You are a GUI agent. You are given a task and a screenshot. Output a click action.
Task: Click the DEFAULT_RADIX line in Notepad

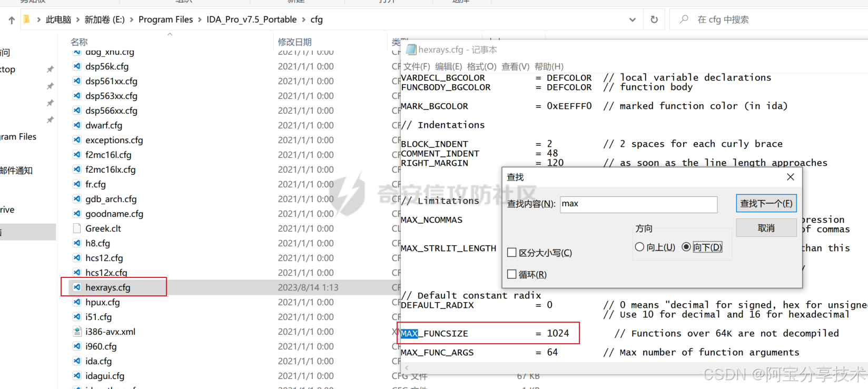tap(635, 305)
